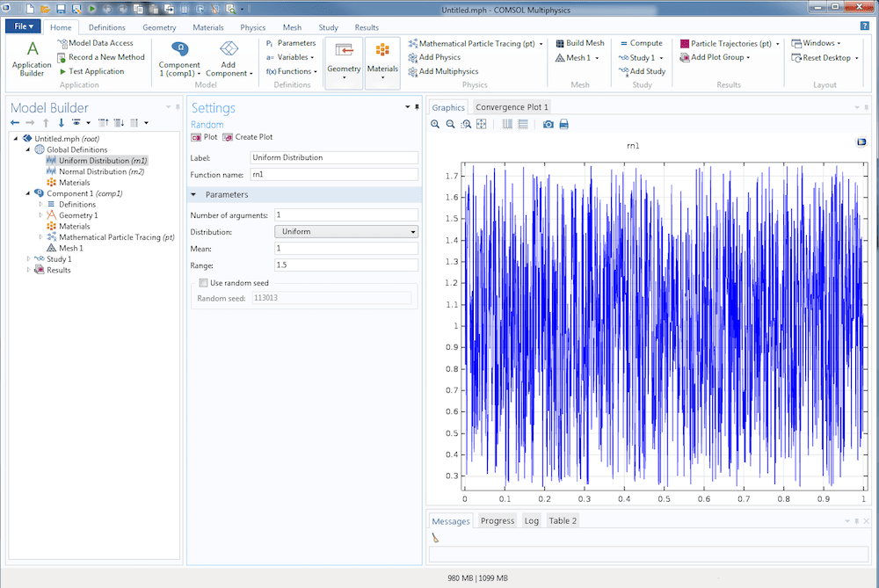Click the Compute study button
879x588 pixels.
pyautogui.click(x=640, y=43)
